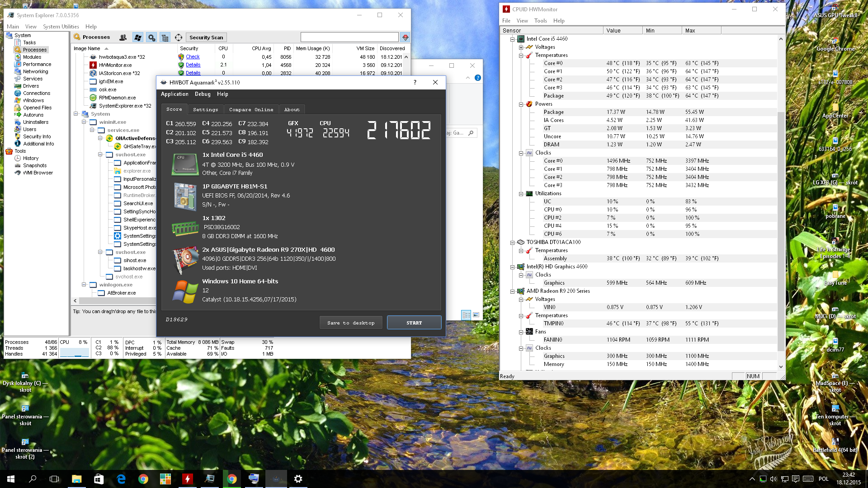Open the Windows Start button
Viewport: 868px width, 488px height.
11,479
